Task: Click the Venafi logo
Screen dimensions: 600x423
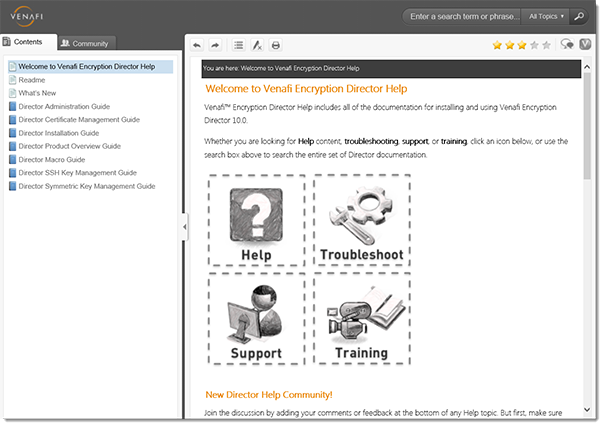Action: [26, 16]
